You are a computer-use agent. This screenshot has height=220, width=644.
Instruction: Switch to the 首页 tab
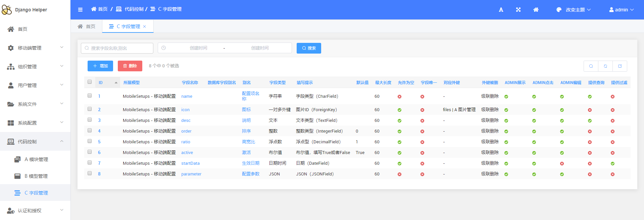87,26
